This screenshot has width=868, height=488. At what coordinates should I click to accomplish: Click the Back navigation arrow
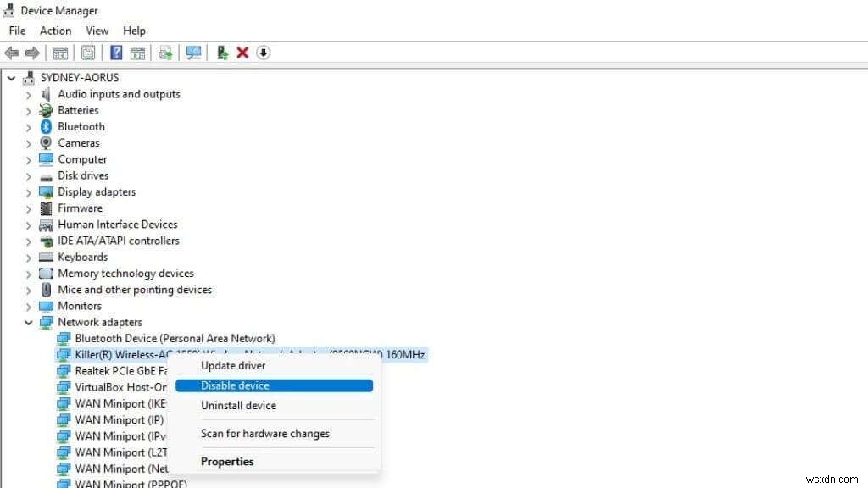coord(11,53)
